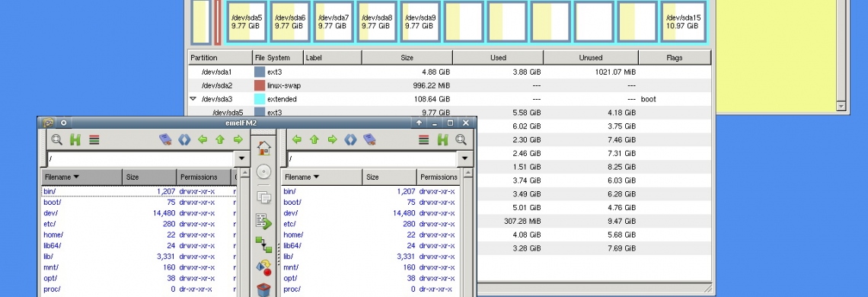The height and width of the screenshot is (297, 868).
Task: Click the Unused column header
Action: [x=591, y=58]
